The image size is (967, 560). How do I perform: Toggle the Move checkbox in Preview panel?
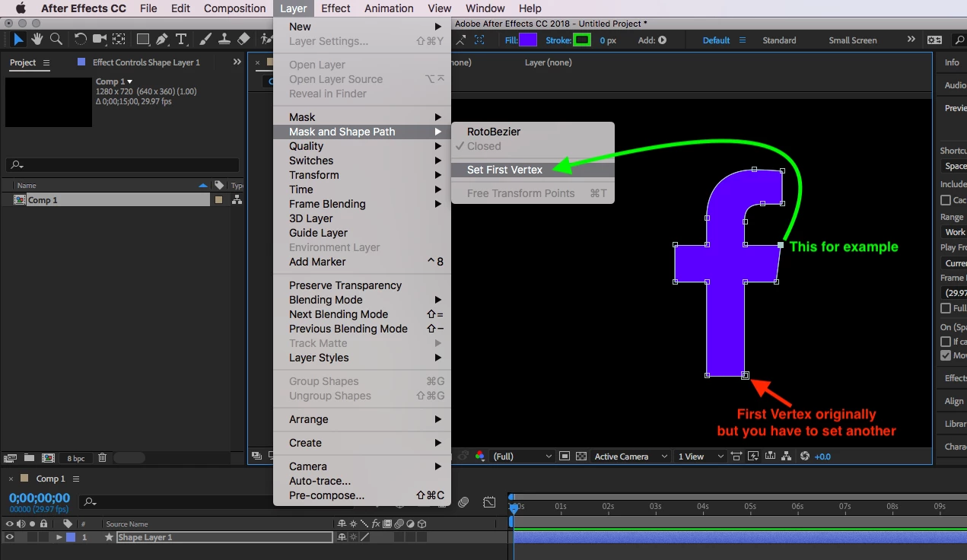[946, 355]
